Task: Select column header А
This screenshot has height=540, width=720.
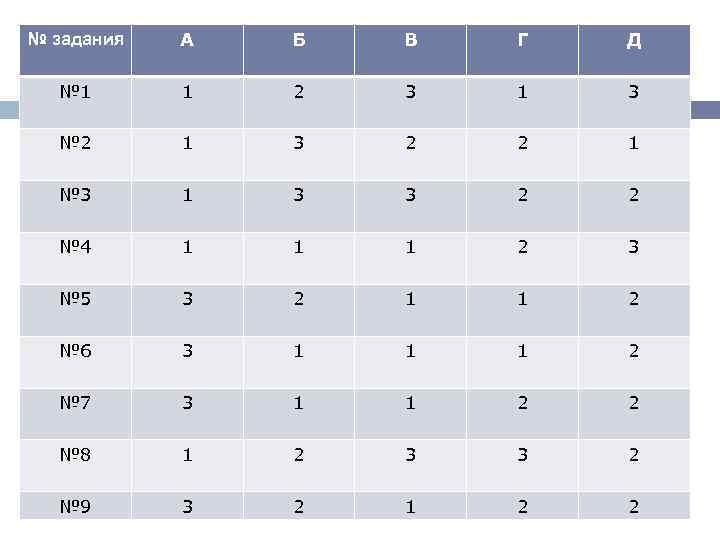Action: 187,41
